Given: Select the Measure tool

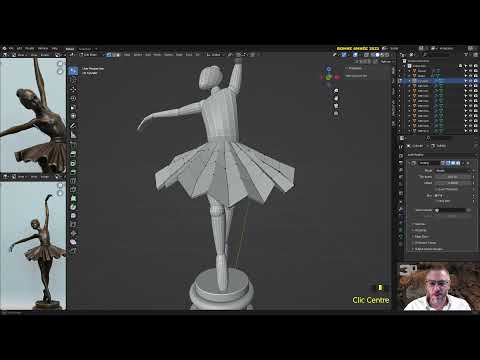Looking at the screenshot, I should pos(73,135).
